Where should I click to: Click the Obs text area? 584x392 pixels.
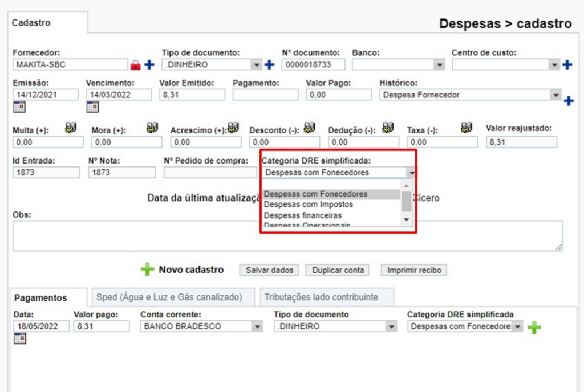pos(288,236)
